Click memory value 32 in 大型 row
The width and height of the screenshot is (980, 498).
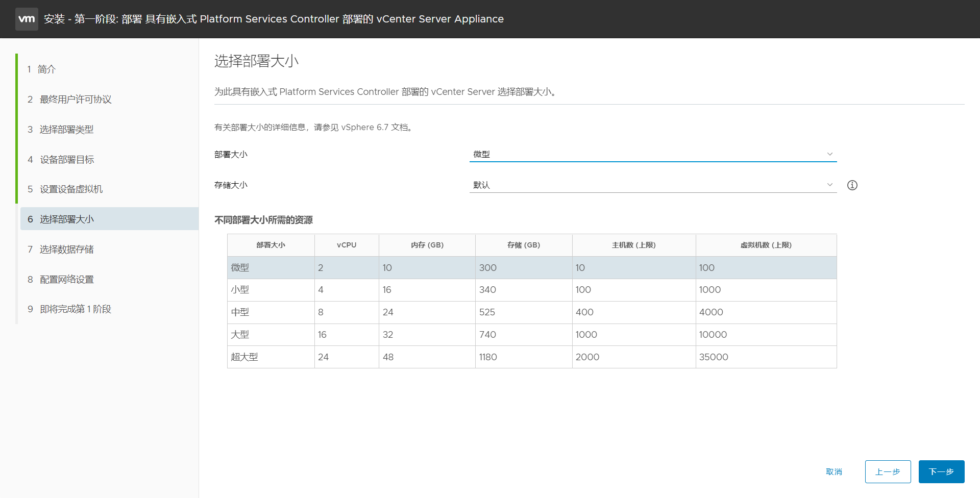click(x=388, y=334)
